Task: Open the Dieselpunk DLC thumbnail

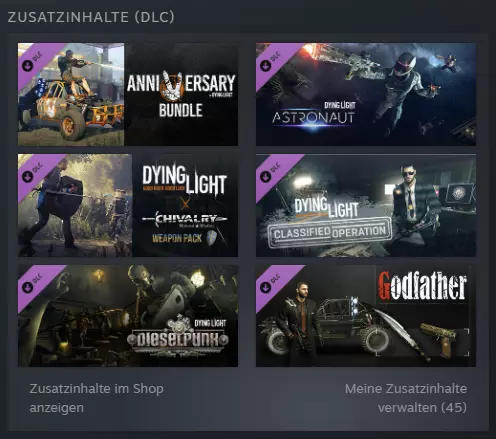Action: [128, 316]
